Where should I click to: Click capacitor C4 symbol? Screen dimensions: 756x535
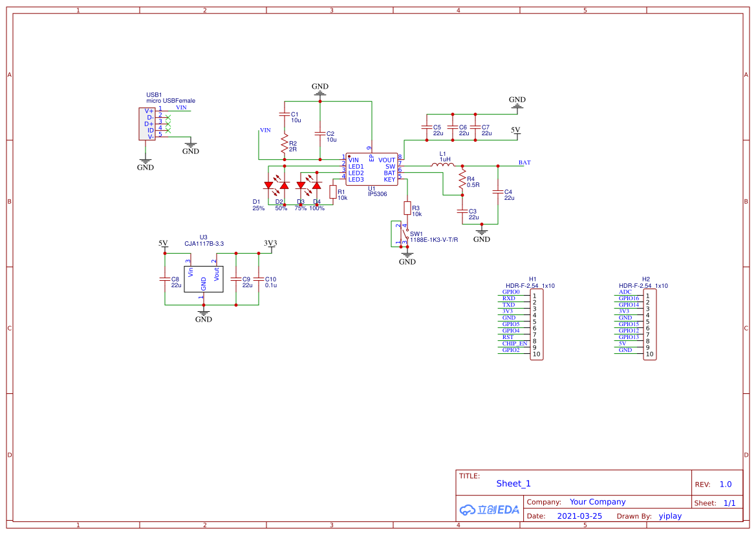pos(498,191)
